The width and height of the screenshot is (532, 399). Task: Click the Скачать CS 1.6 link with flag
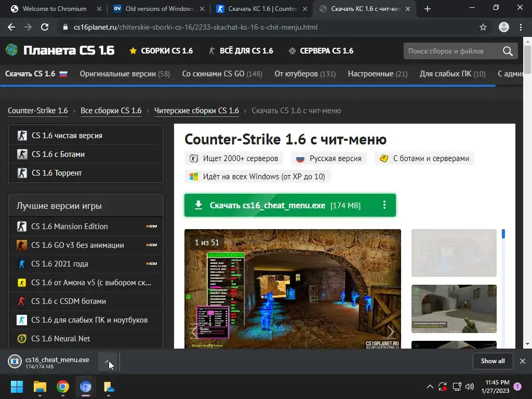(x=36, y=74)
